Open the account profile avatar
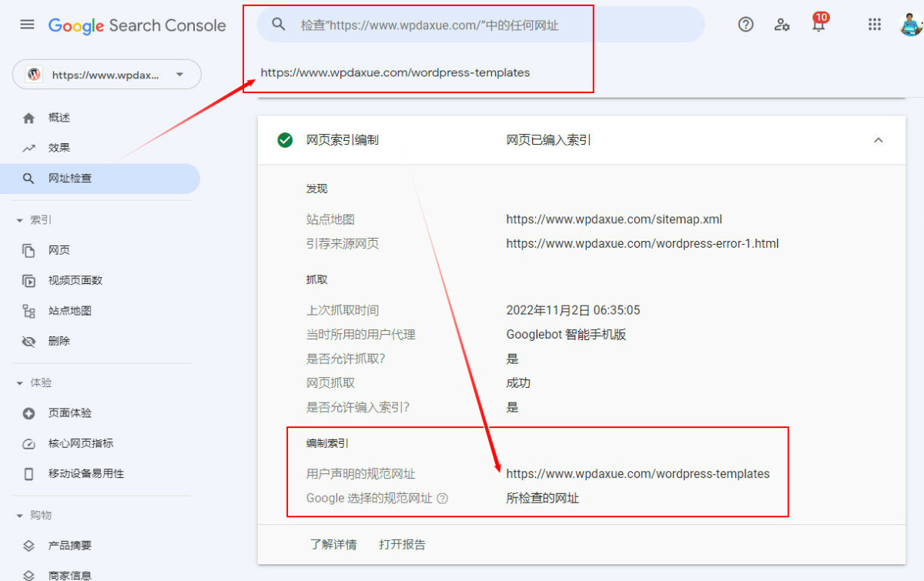The height and width of the screenshot is (581, 924). [910, 24]
